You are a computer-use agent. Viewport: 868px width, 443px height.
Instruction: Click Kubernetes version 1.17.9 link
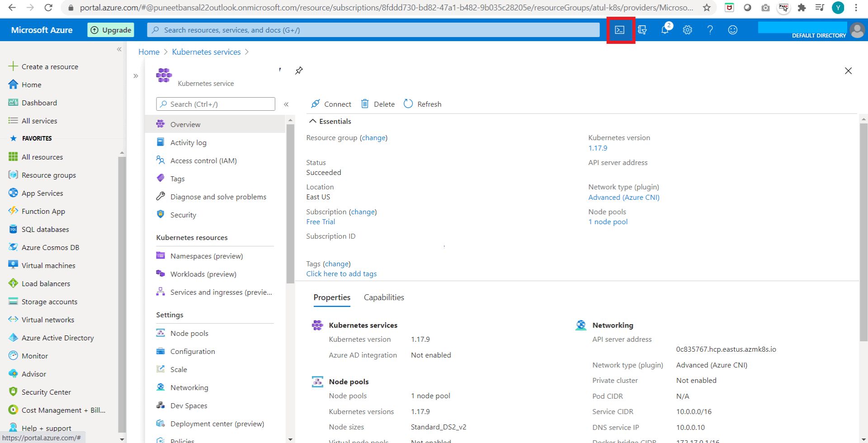pos(598,148)
